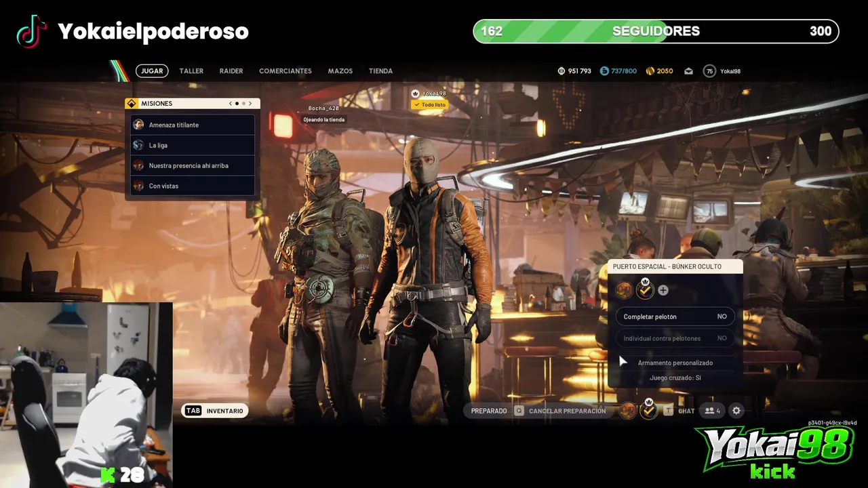
Task: Click the Ojeando la tienda status label
Action: coord(324,120)
